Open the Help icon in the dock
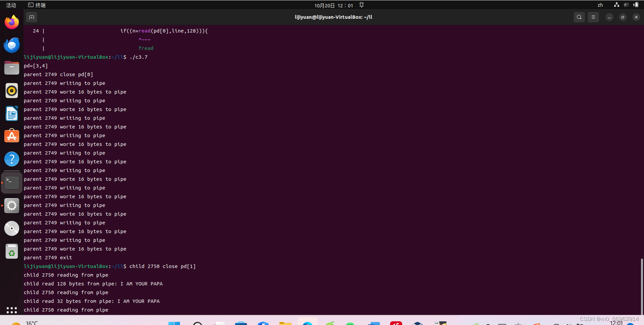Screen dimensions: 644x325 [12, 159]
